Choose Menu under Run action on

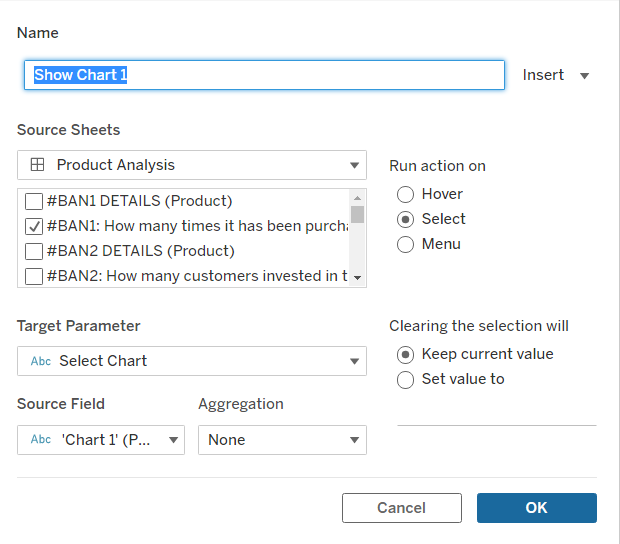(406, 244)
